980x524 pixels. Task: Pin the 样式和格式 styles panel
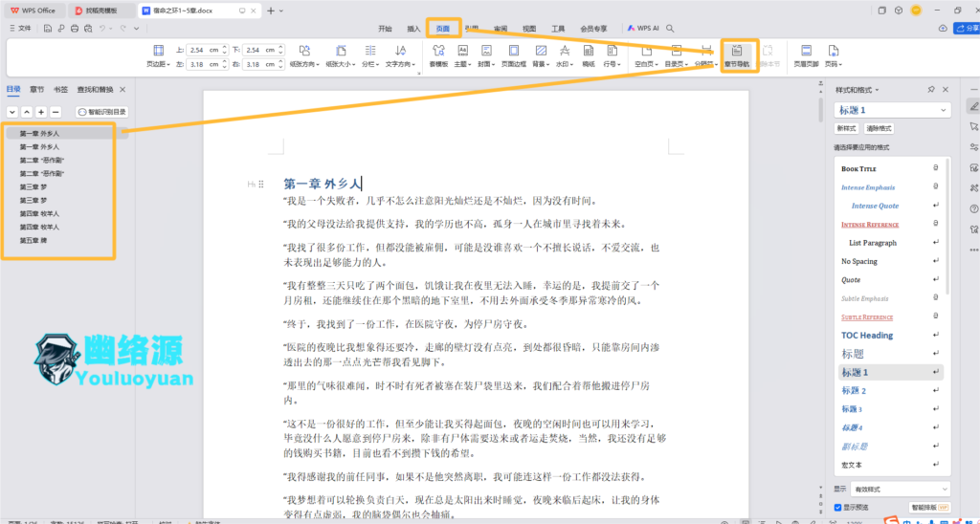point(931,89)
